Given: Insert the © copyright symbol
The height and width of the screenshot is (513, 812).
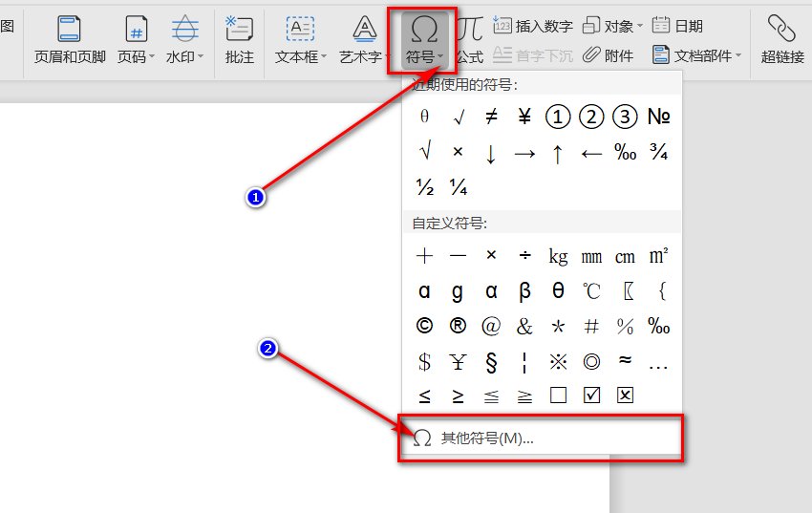Looking at the screenshot, I should [425, 326].
